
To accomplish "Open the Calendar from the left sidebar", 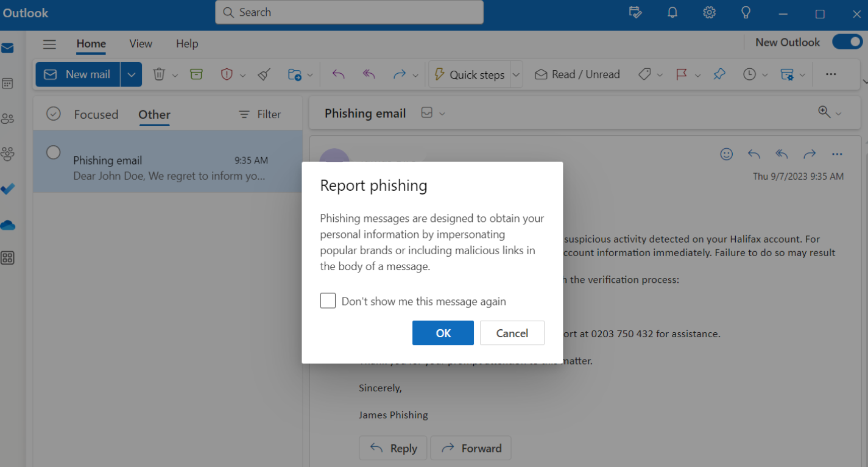I will (8, 83).
